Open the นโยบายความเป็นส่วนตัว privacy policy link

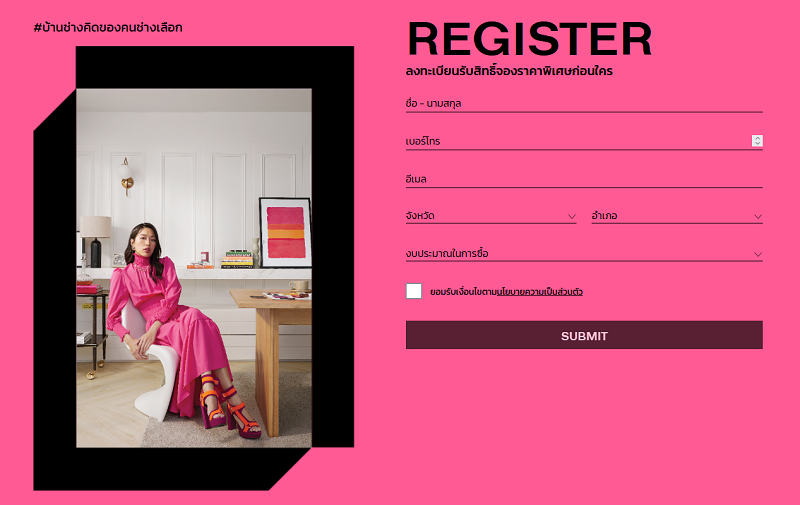(x=540, y=292)
